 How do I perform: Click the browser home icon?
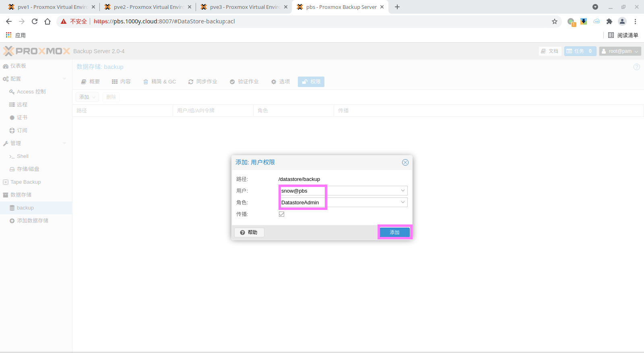(x=47, y=21)
